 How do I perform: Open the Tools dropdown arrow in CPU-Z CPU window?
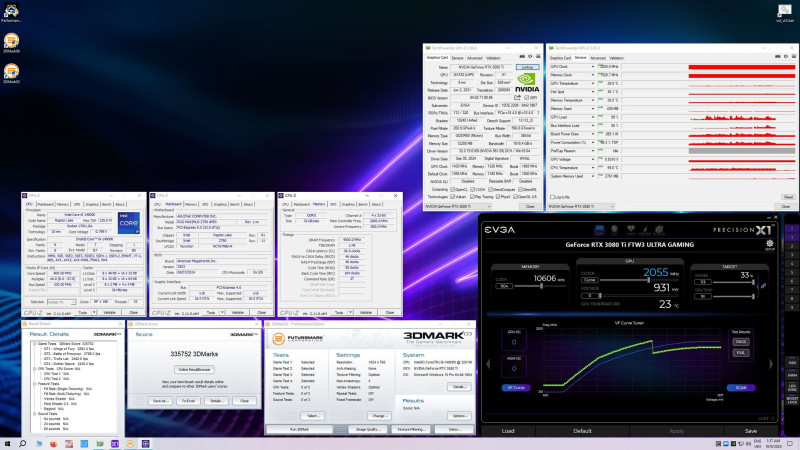pos(94,312)
